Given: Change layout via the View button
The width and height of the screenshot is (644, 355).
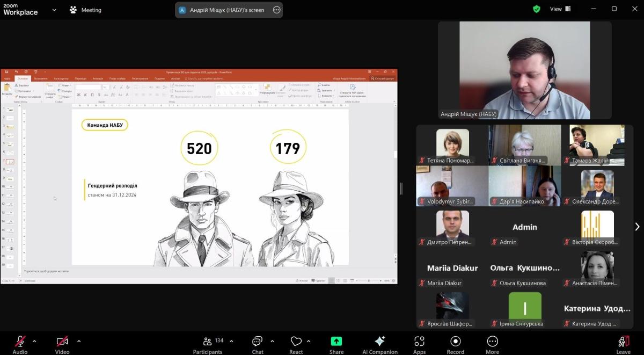Looking at the screenshot, I should [560, 9].
